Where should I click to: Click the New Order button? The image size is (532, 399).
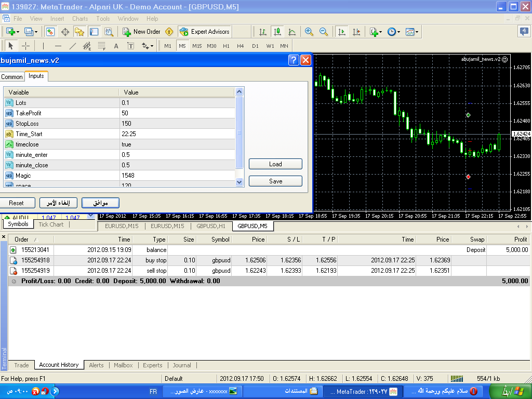click(141, 32)
